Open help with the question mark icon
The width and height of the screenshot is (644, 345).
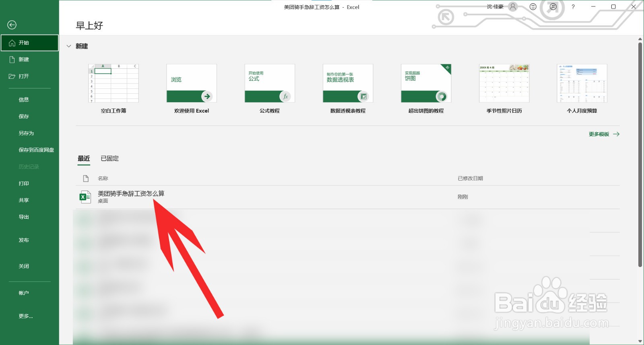point(573,7)
